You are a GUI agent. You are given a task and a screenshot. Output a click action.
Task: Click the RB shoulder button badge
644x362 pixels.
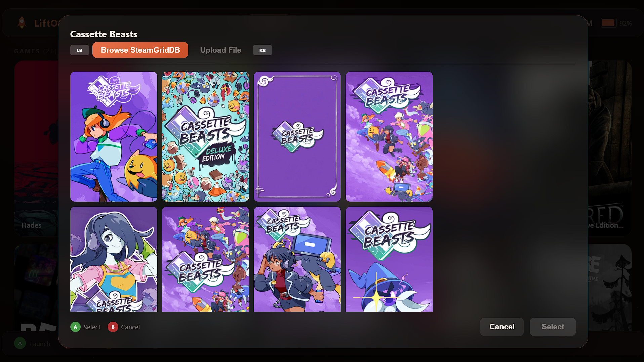(x=263, y=50)
